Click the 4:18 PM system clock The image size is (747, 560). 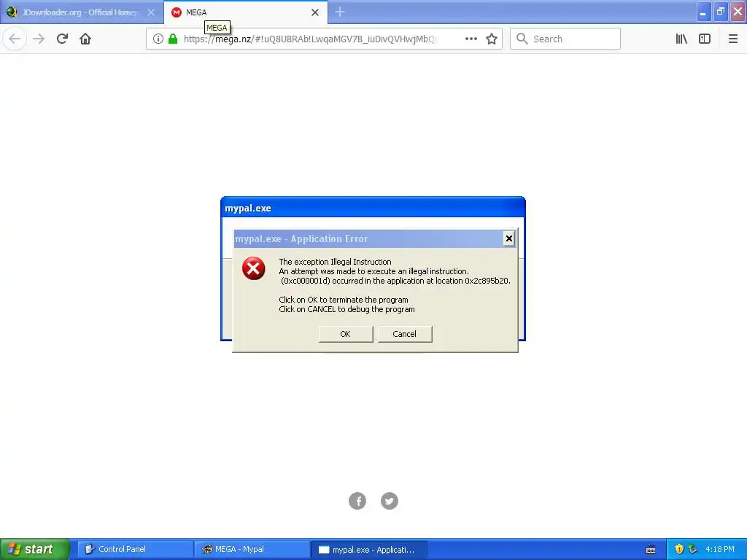[720, 550]
